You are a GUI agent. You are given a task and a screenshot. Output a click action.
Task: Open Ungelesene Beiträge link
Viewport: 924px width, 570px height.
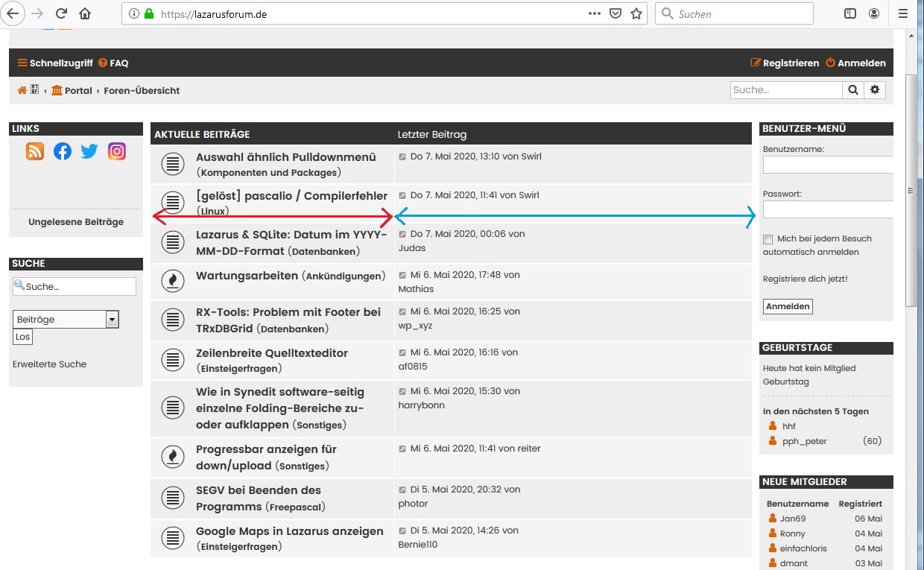click(76, 222)
